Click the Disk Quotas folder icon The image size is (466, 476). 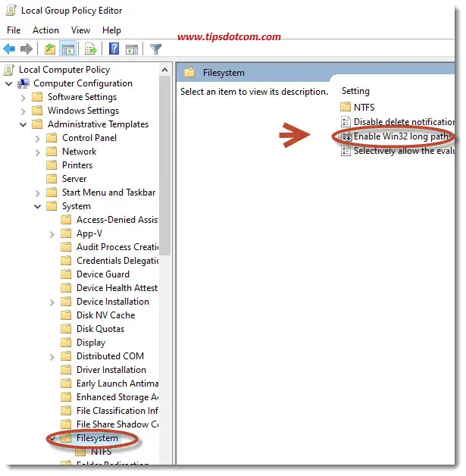click(66, 330)
